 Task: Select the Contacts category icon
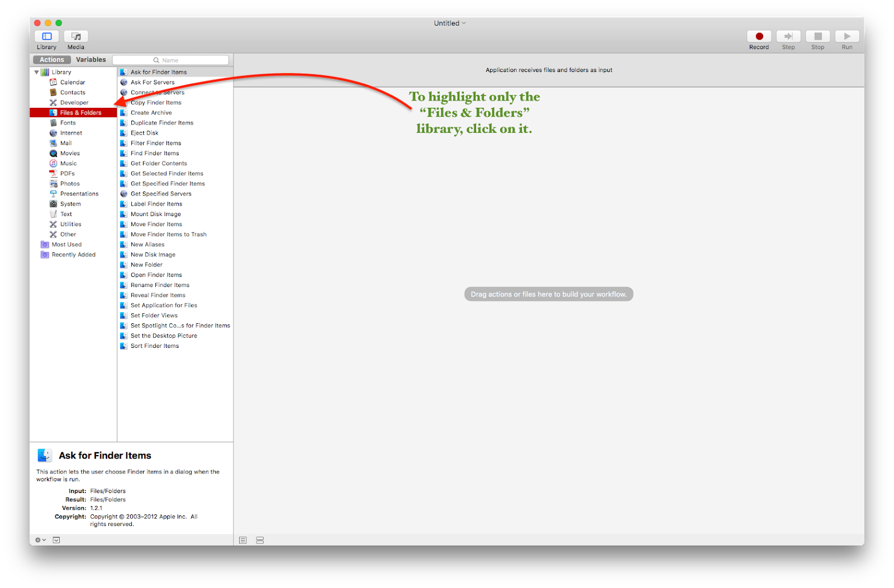coord(53,92)
